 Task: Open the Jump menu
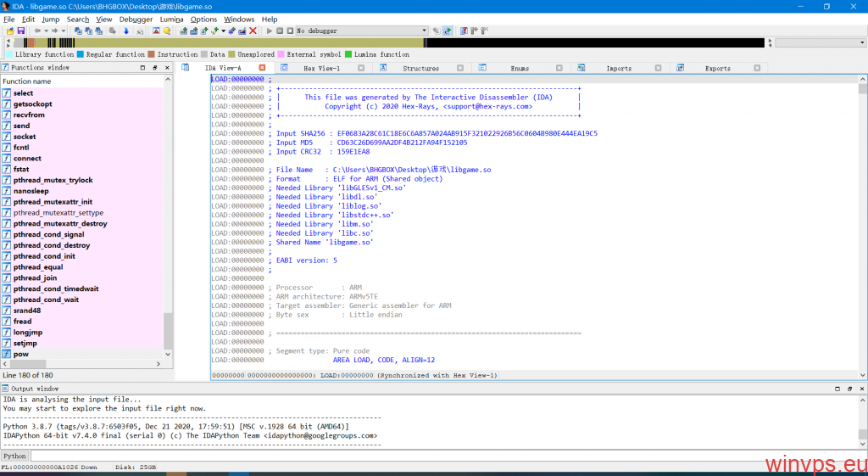click(x=50, y=20)
